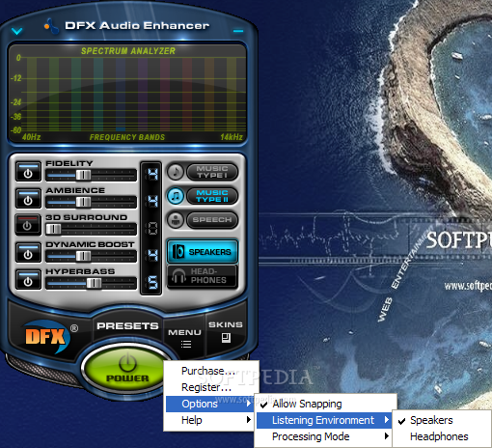Viewport: 492px width, 448px height.
Task: Toggle the Ambience power button
Action: pos(28,199)
